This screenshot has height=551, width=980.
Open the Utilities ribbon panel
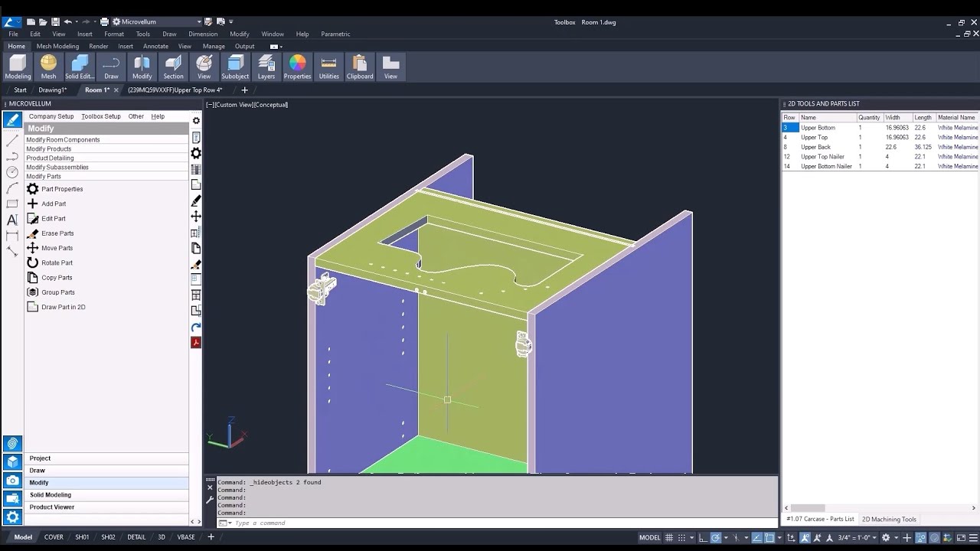[328, 67]
